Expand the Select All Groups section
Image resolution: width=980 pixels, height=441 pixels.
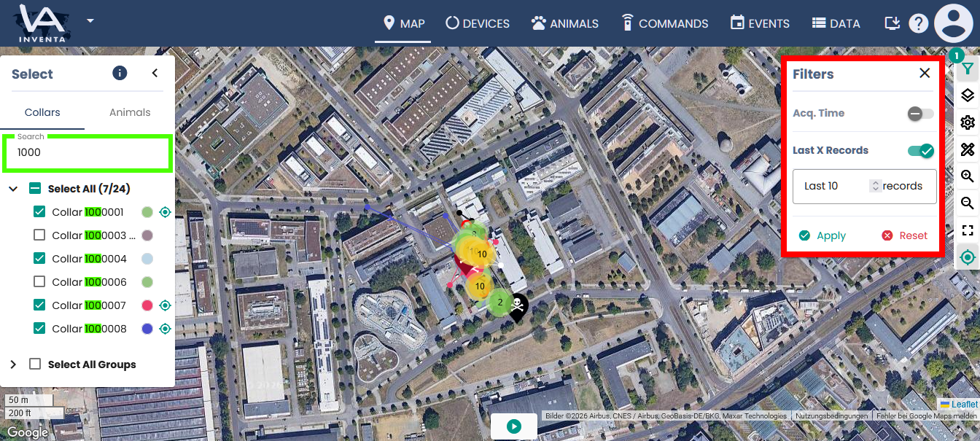point(13,364)
